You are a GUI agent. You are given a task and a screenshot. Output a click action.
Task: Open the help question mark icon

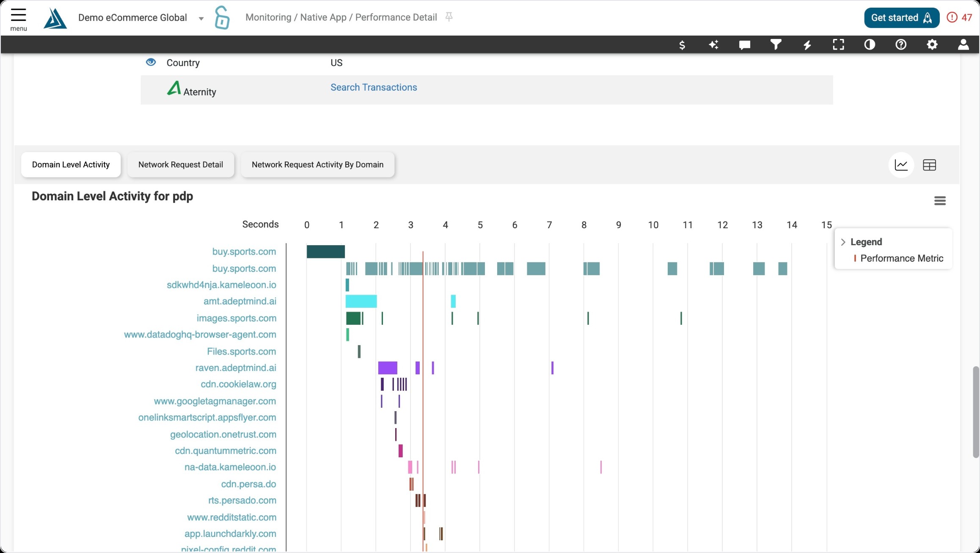(x=901, y=44)
